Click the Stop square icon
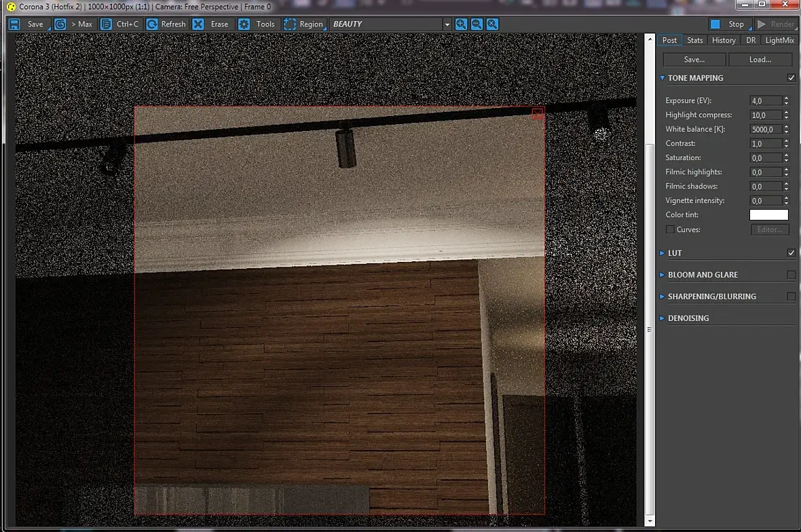Screen dimensions: 801x532 [x=715, y=24]
